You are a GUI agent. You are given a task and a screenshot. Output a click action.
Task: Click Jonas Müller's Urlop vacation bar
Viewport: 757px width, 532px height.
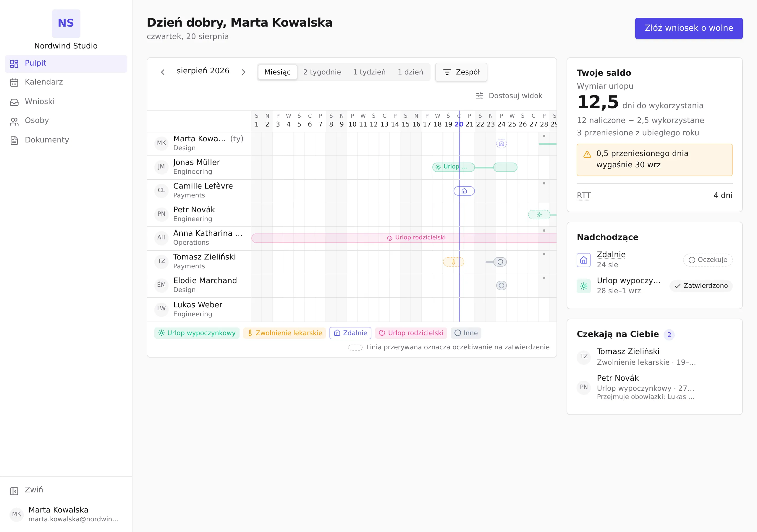[453, 168]
